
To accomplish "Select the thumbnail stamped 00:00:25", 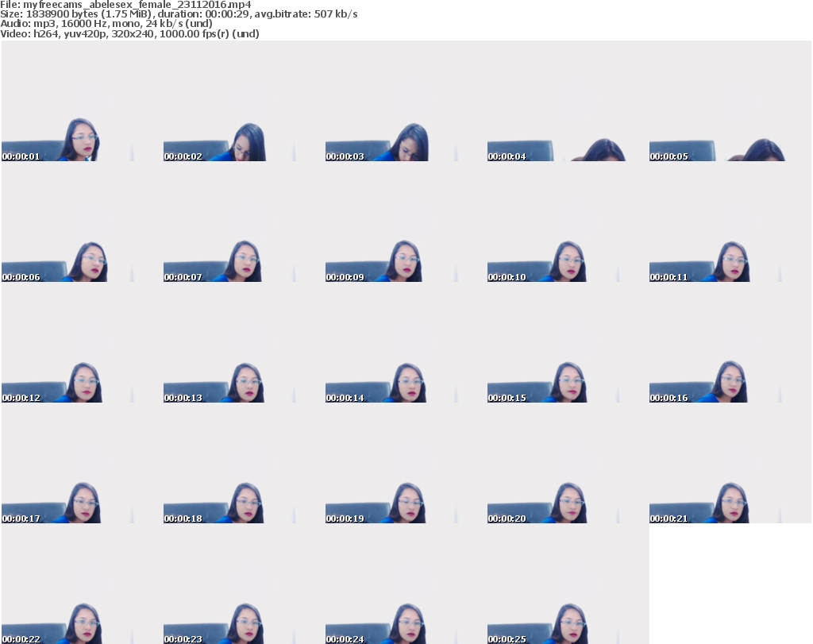I will pos(568,584).
